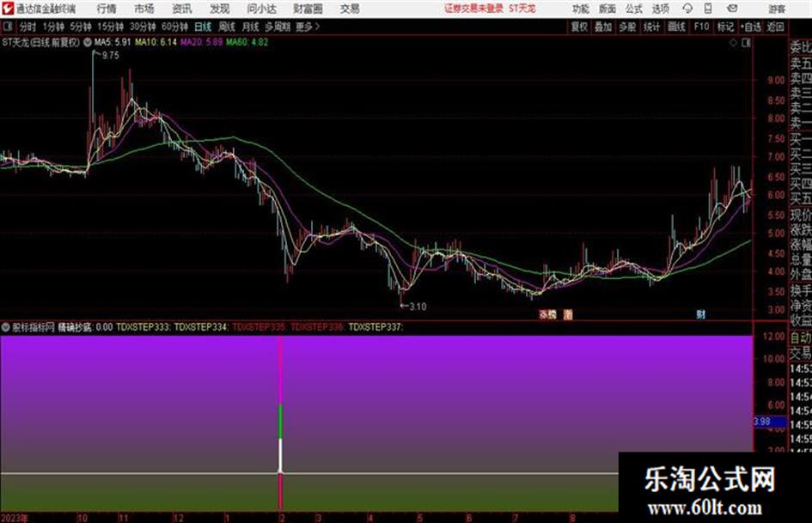Click the TDXSTEP333 indicator label
The height and width of the screenshot is (523, 812).
[x=143, y=327]
